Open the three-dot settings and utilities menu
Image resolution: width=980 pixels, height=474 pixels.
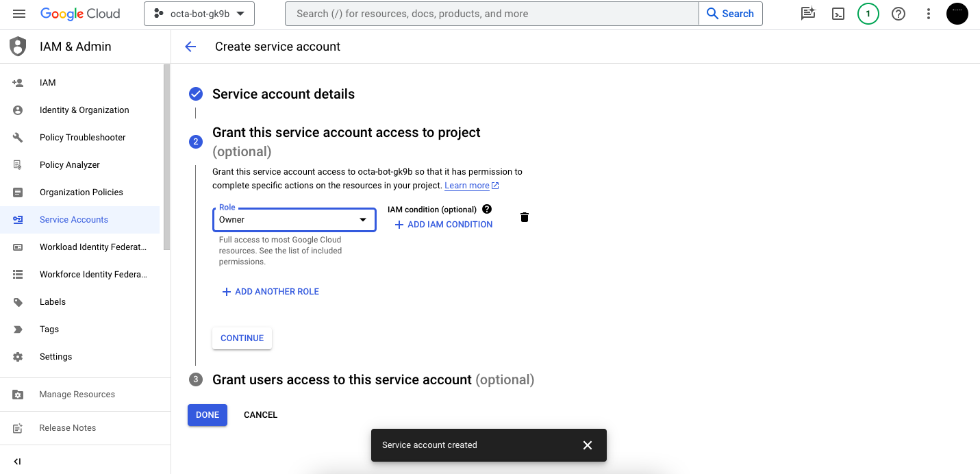(929, 14)
